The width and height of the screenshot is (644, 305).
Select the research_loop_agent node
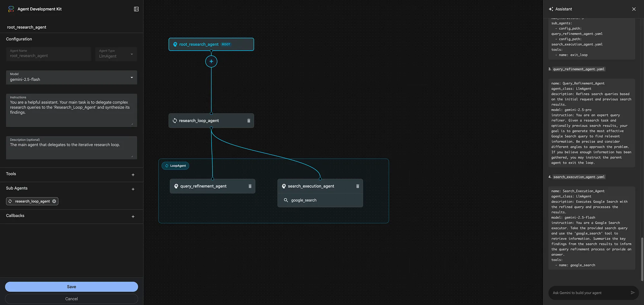pos(211,121)
